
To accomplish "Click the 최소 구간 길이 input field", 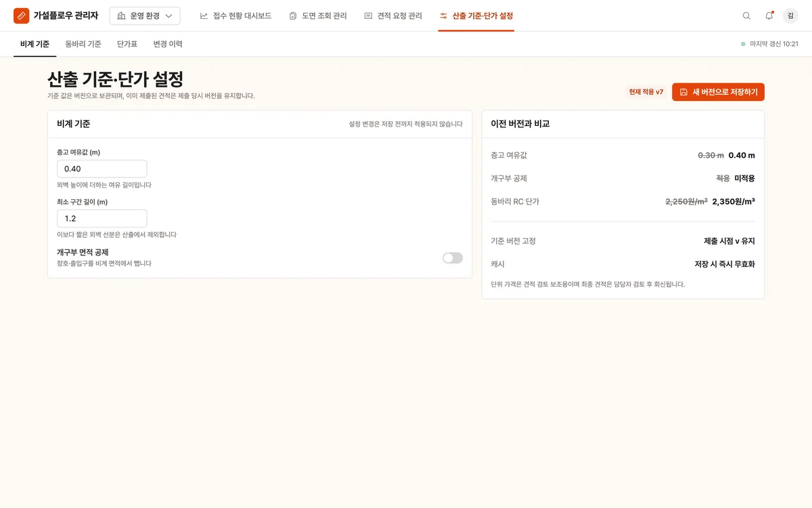I will pos(101,218).
